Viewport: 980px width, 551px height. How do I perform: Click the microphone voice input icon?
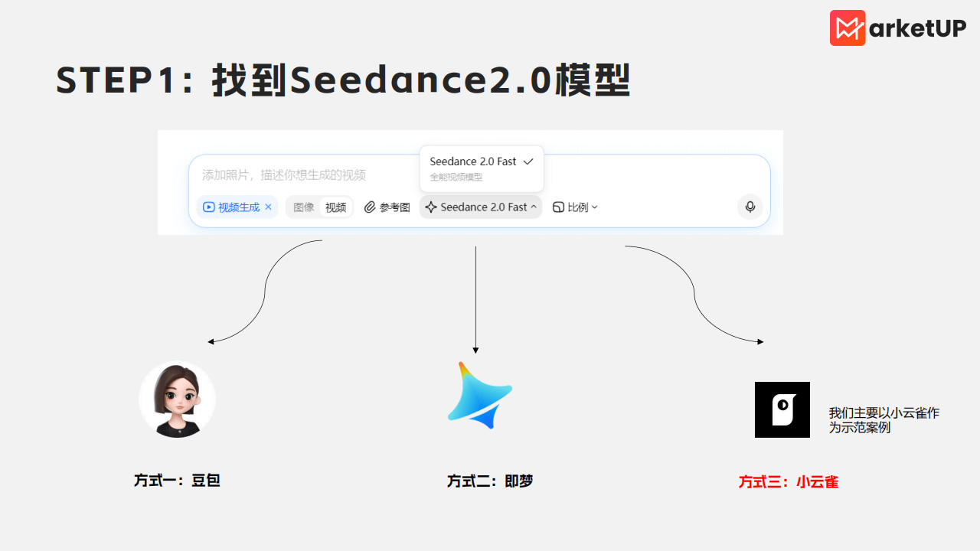point(750,207)
